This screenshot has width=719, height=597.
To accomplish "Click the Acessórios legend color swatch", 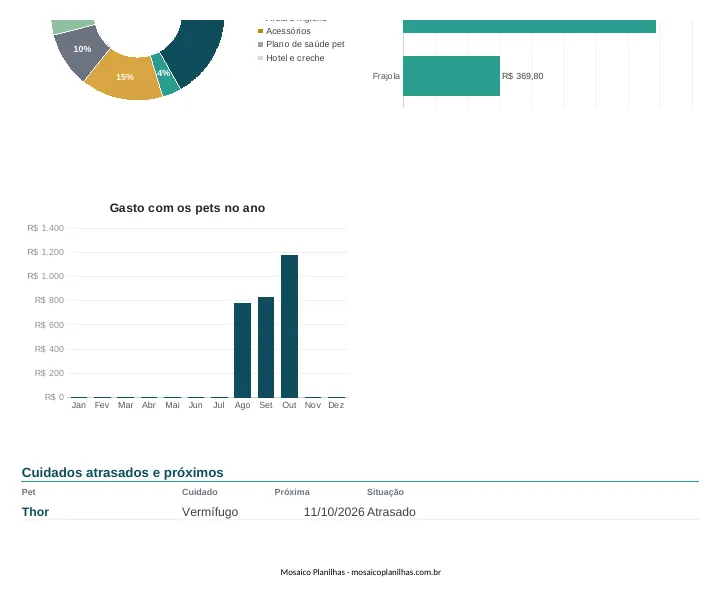I will pos(260,31).
